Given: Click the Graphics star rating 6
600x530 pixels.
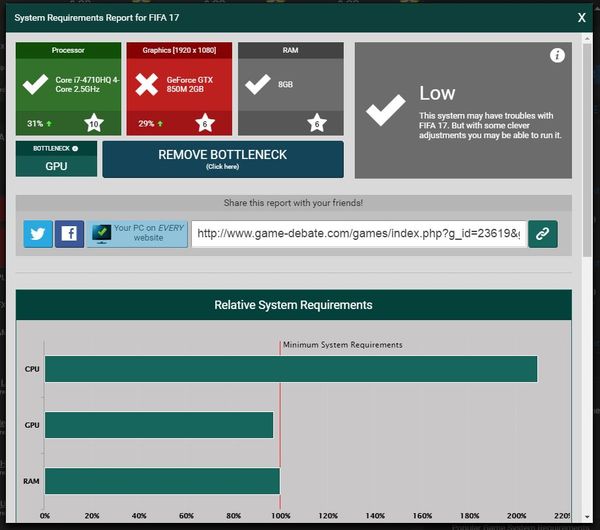Looking at the screenshot, I should pos(205,123).
